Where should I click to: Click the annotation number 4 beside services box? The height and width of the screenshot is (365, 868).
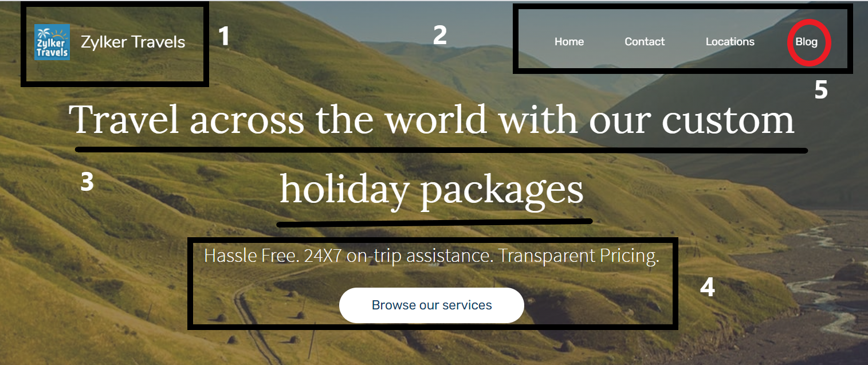708,288
